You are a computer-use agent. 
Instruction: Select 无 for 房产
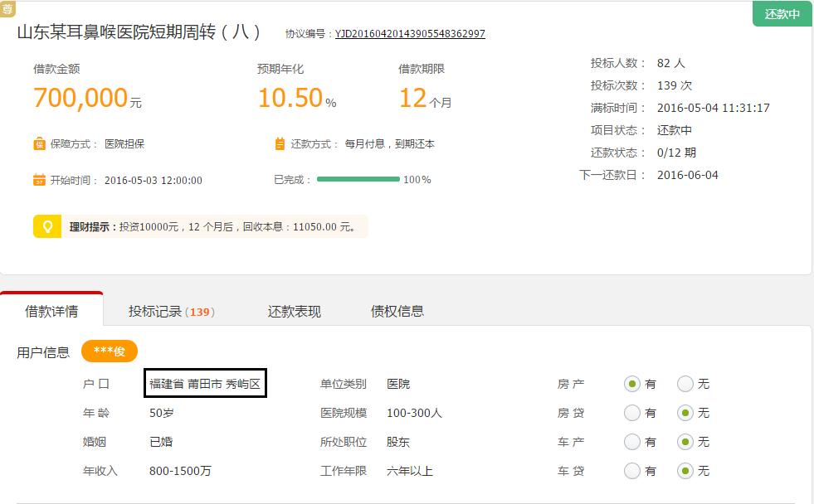click(685, 384)
